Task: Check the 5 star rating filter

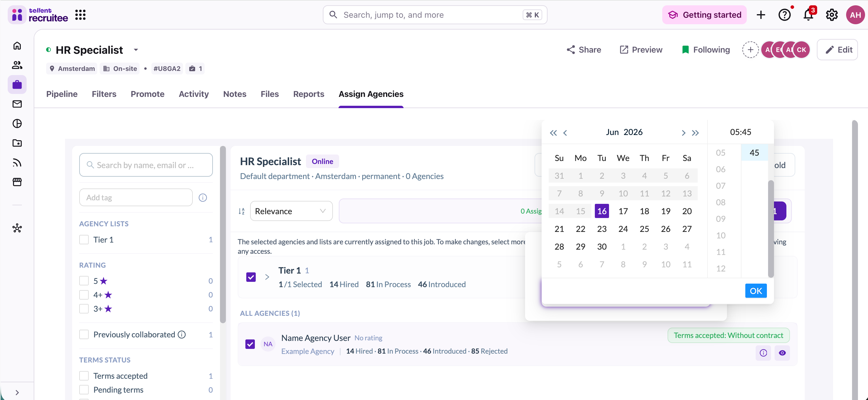Action: [x=84, y=281]
